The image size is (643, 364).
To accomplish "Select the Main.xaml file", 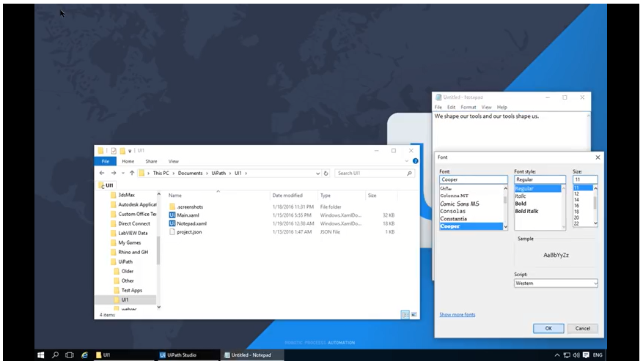I will 188,215.
